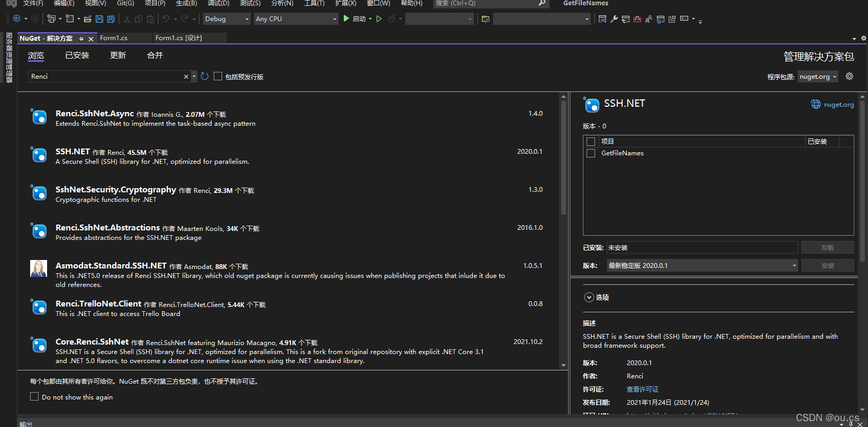Open the 查看许可证 license link

pyautogui.click(x=643, y=389)
